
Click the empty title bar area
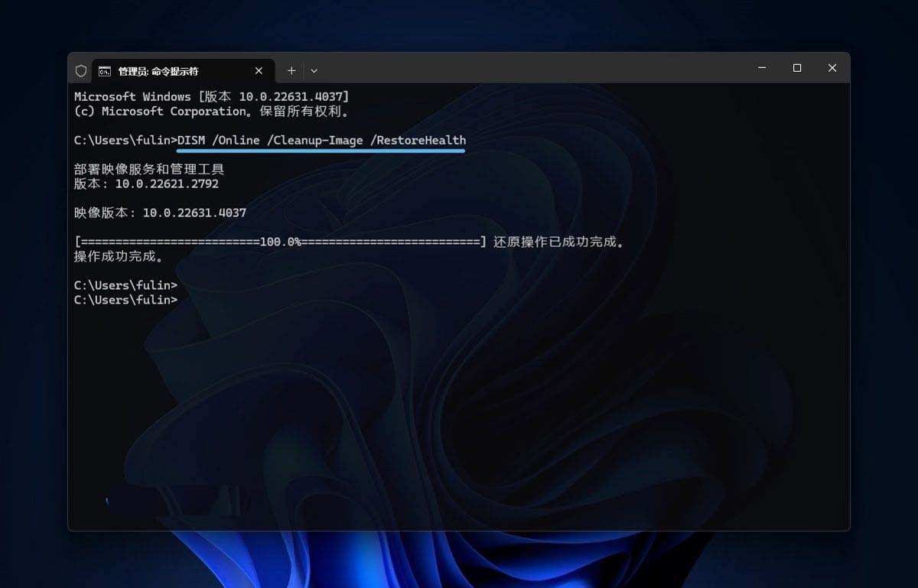pos(535,69)
